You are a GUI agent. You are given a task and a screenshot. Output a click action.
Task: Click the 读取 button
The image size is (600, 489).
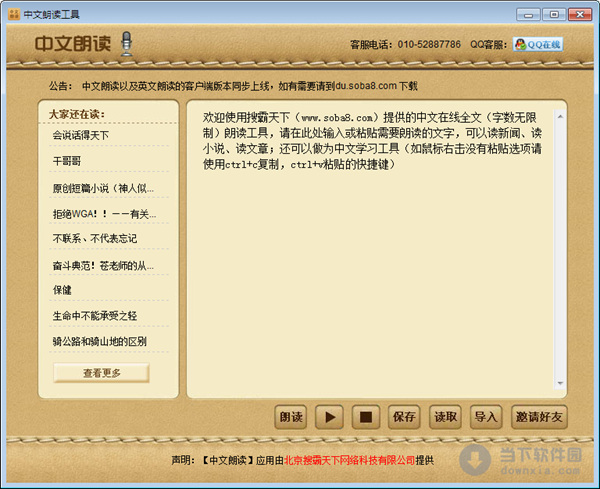click(x=445, y=417)
